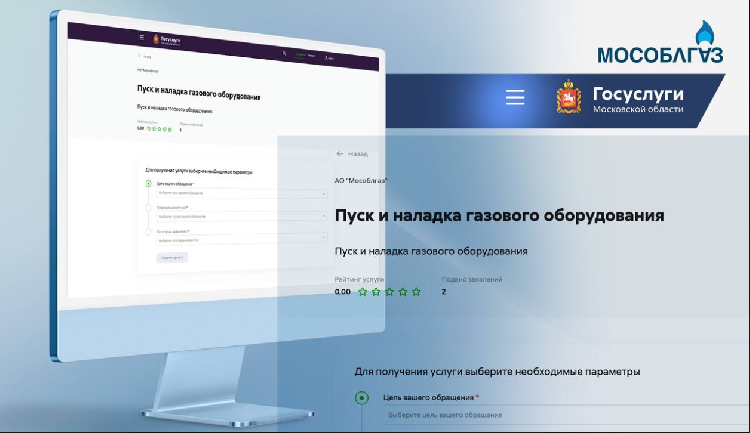The height and width of the screenshot is (433, 750).
Task: Click the small Назад link on the monitor screen
Action: click(147, 56)
